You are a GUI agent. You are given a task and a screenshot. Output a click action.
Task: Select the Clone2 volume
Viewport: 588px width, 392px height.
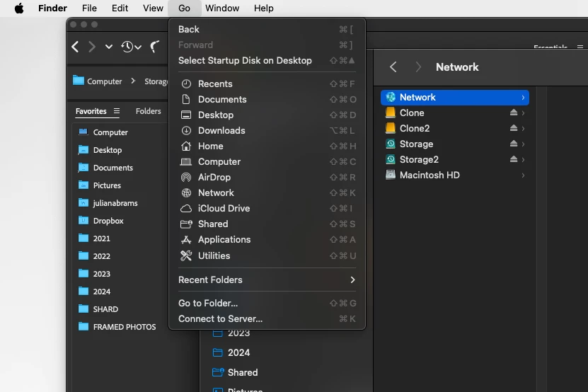(454, 128)
